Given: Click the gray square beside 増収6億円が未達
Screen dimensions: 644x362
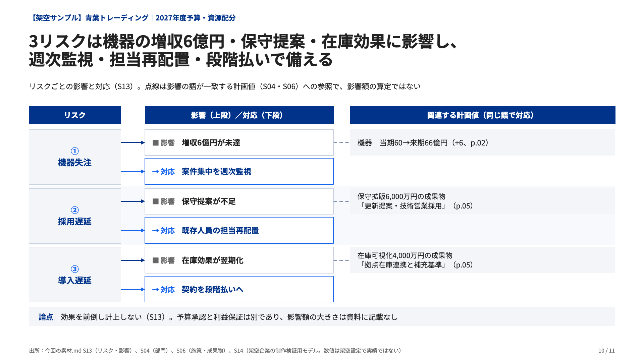Looking at the screenshot, I should [x=156, y=143].
